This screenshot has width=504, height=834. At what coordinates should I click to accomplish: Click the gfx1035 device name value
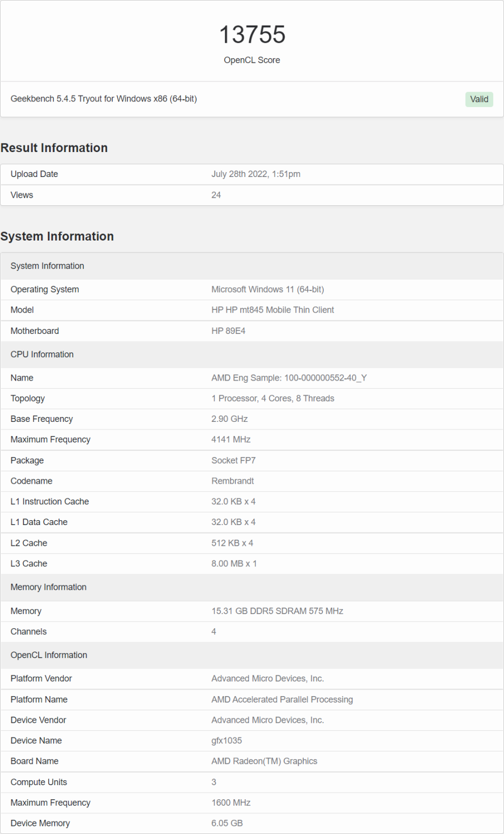tap(226, 741)
